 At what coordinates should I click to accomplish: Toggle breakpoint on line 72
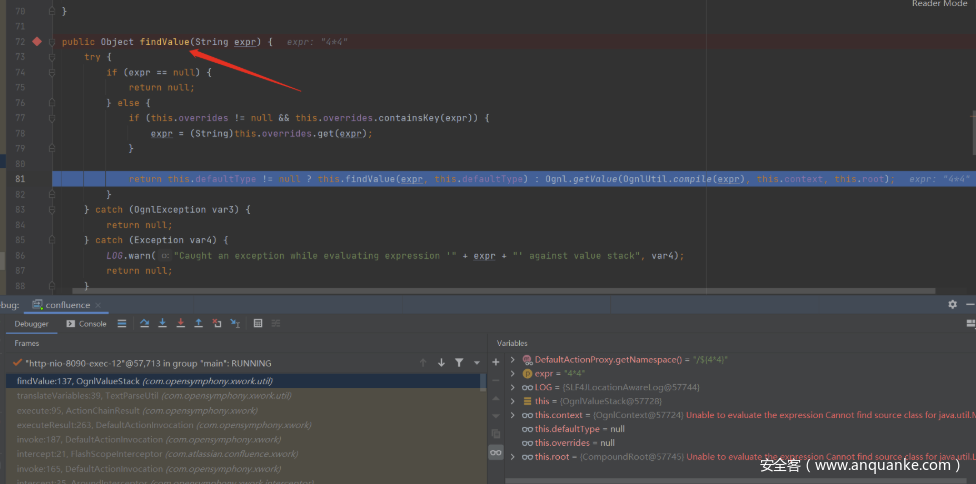37,41
